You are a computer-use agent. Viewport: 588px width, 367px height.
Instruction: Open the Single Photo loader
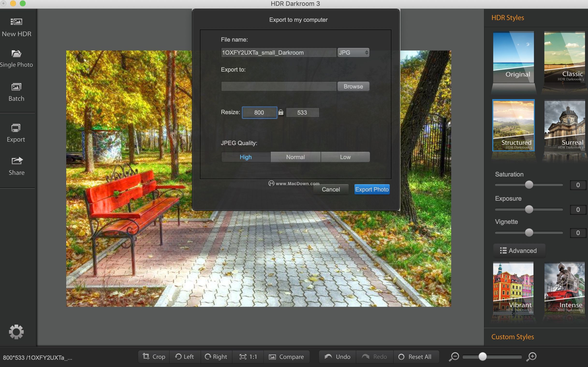pyautogui.click(x=16, y=59)
